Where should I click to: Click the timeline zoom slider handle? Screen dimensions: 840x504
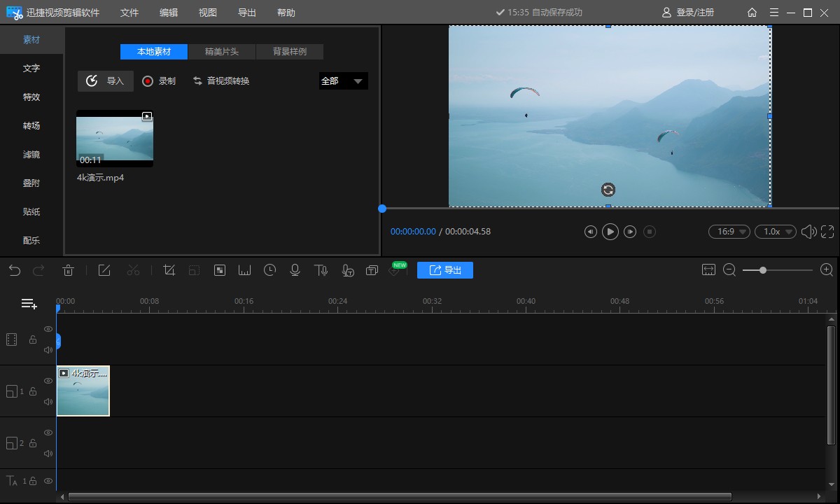762,270
